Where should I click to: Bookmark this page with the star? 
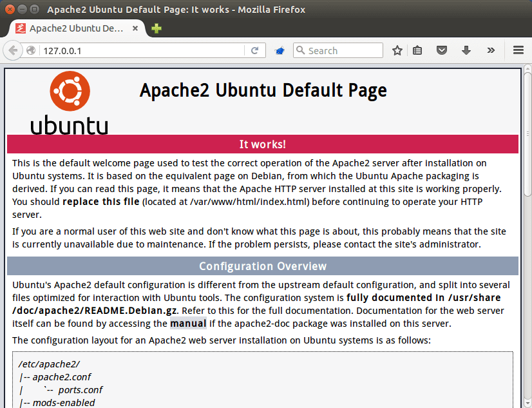[x=397, y=50]
